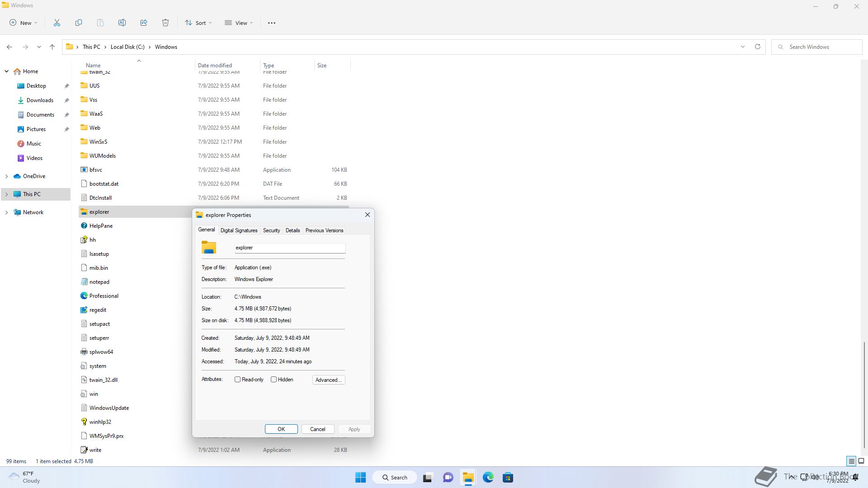Open the View options dropdown
The image size is (868, 488).
tap(239, 23)
